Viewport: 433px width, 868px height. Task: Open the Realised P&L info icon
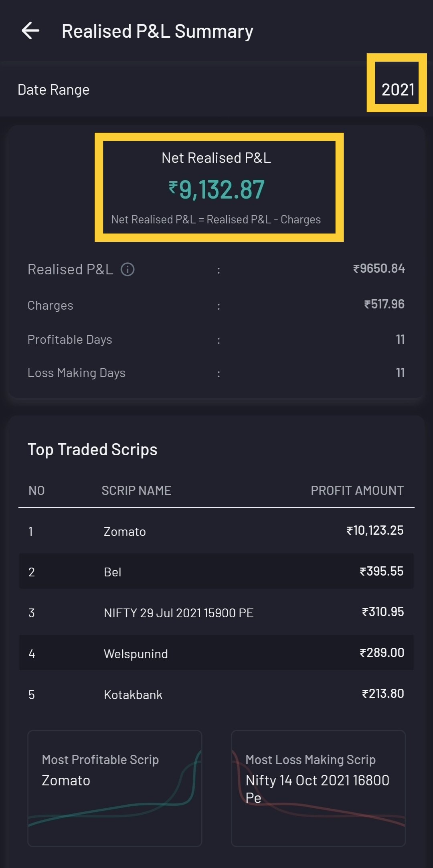127,269
